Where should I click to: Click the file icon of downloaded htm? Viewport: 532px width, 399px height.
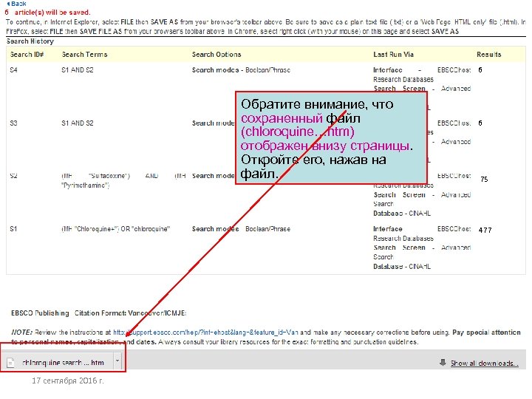point(10,362)
